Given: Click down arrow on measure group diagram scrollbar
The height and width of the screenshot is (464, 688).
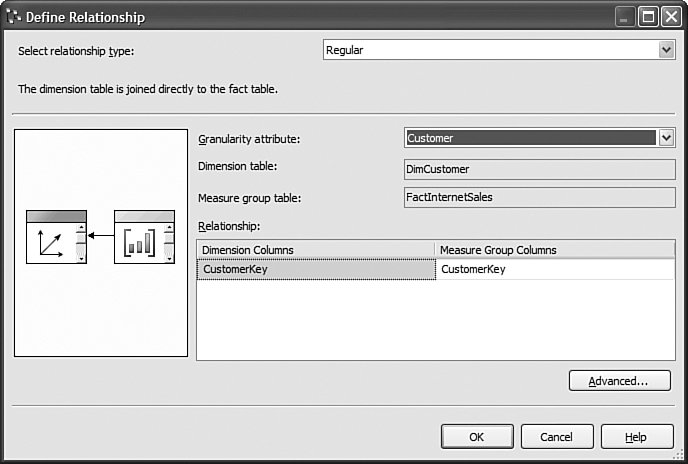Looking at the screenshot, I should coord(169,259).
